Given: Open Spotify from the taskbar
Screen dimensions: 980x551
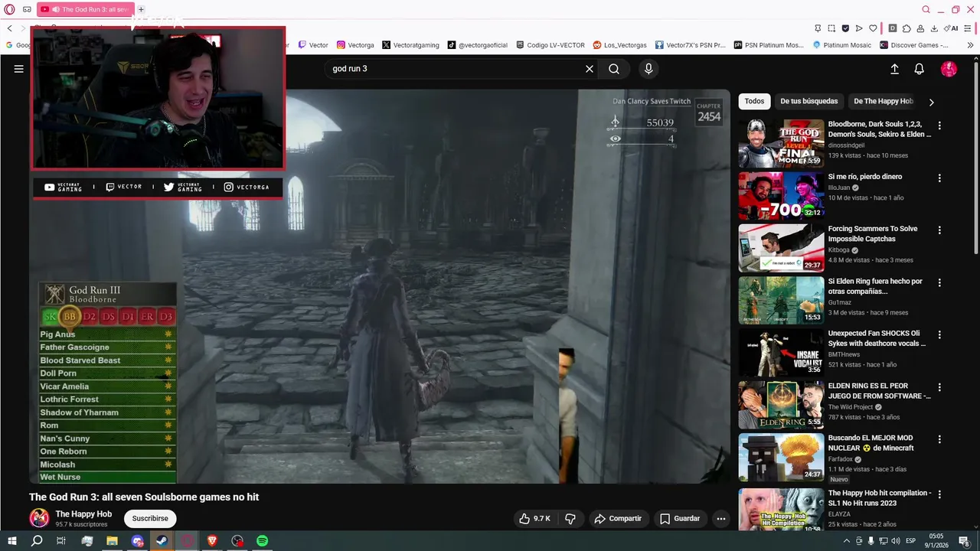Looking at the screenshot, I should point(263,541).
